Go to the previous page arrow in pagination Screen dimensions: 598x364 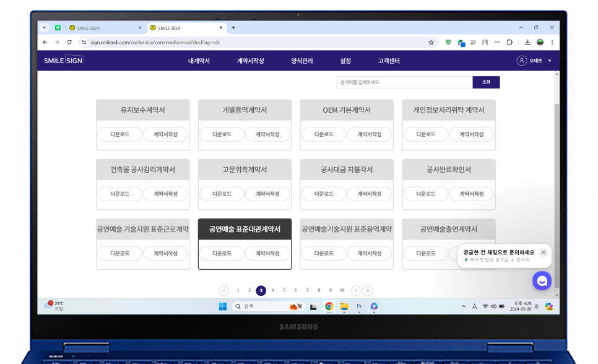coord(223,290)
